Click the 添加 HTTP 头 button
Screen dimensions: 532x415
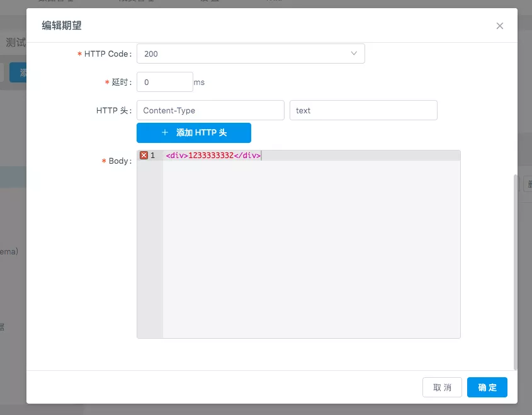point(193,133)
